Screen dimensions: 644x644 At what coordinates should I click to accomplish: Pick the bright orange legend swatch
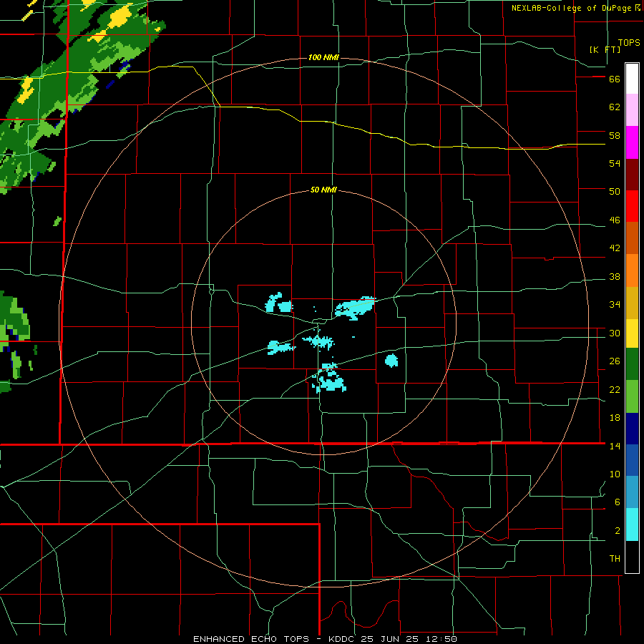pos(632,270)
